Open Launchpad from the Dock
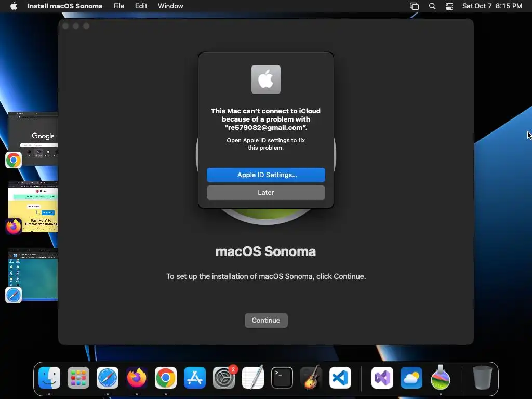Viewport: 532px width, 399px height. pyautogui.click(x=78, y=378)
